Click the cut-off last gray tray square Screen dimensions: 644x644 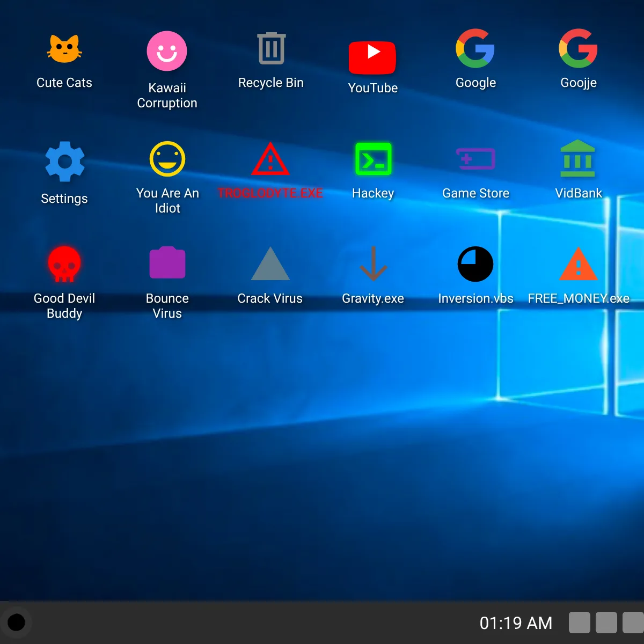(633, 623)
